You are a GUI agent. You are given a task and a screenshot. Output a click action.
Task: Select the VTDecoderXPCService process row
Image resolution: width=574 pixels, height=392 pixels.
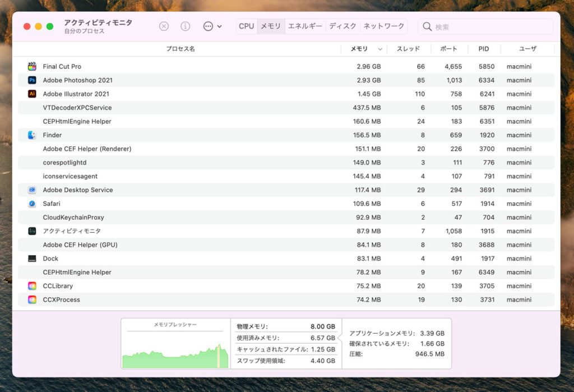pos(286,108)
